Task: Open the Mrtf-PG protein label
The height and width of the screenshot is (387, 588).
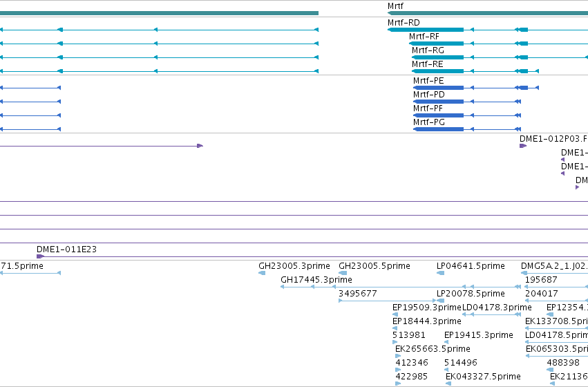Action: point(428,122)
